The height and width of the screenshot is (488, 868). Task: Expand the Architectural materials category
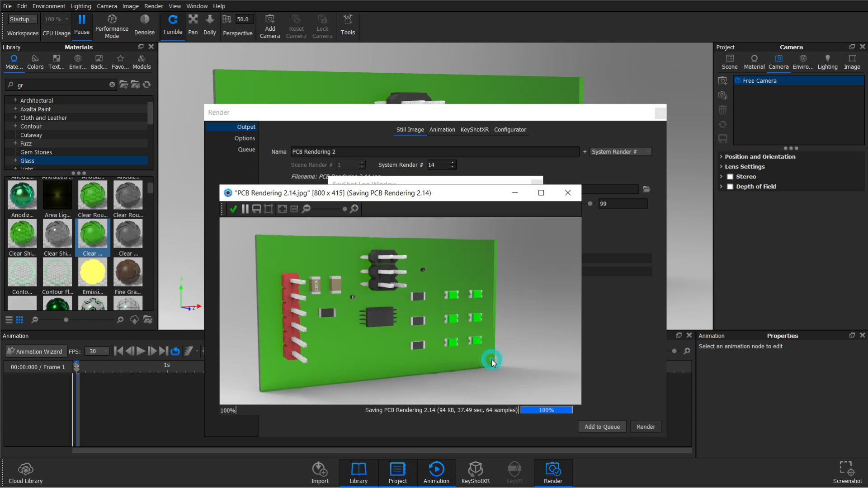pos(15,100)
